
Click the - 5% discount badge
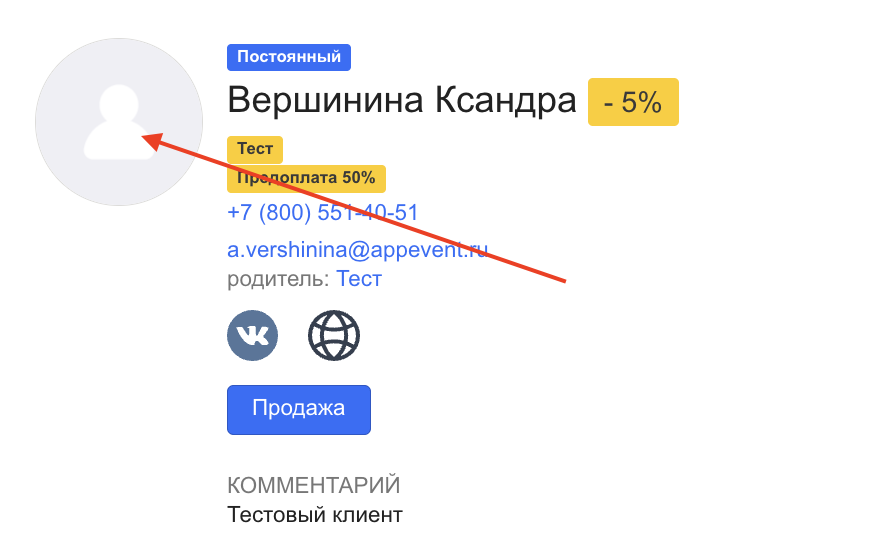633,102
